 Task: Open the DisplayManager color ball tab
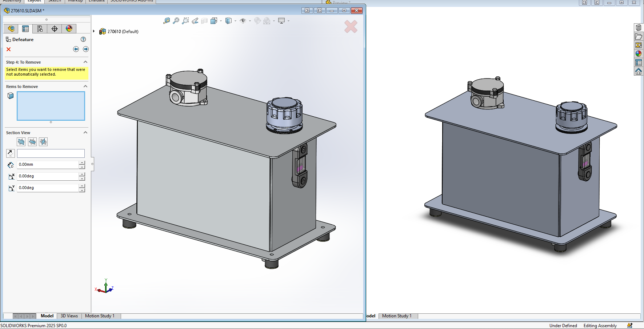click(69, 29)
